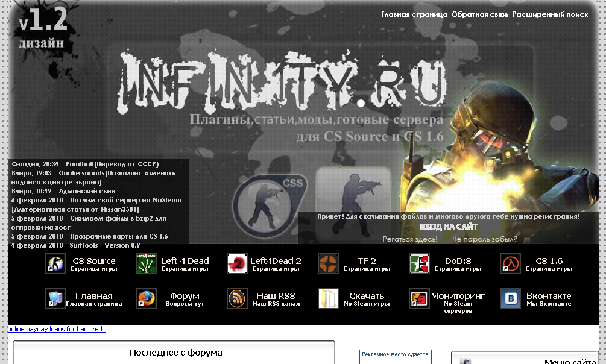Click the ВХОД НА САЙТ login link
606x364 pixels.
click(x=449, y=227)
